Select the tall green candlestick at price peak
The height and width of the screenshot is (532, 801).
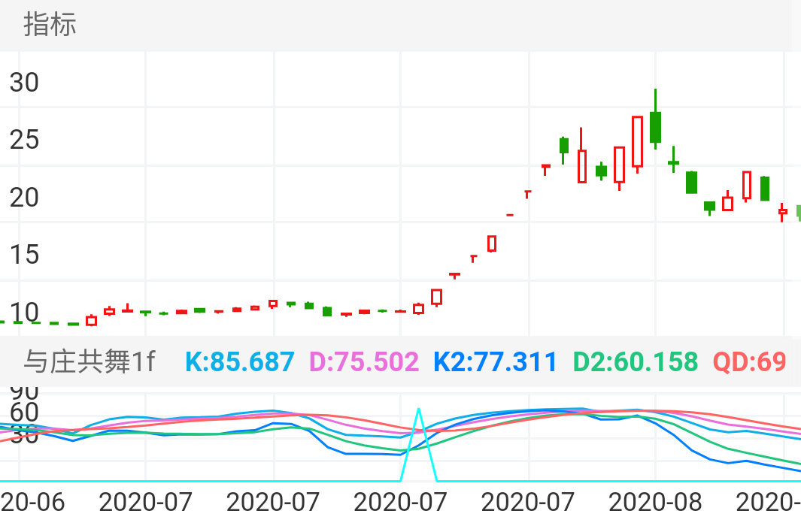pyautogui.click(x=655, y=126)
